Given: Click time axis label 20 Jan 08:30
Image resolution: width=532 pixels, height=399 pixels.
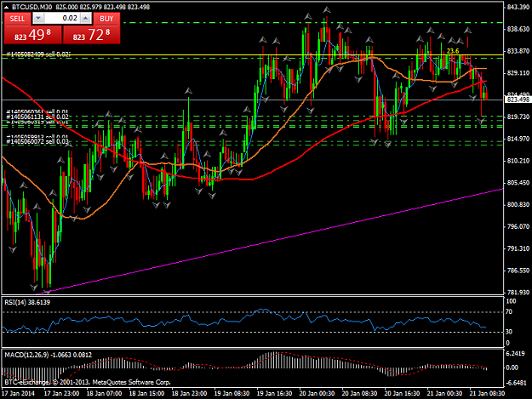Looking at the screenshot, I should click(x=359, y=393).
